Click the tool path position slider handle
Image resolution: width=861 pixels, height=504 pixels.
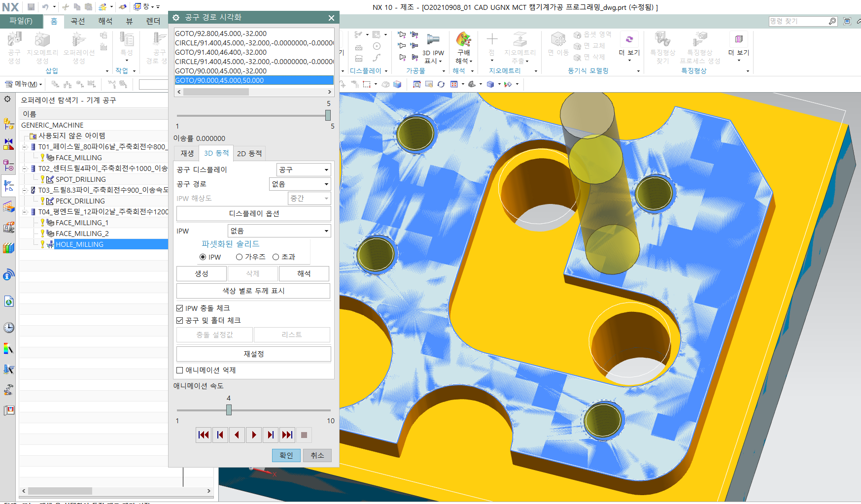click(x=328, y=115)
